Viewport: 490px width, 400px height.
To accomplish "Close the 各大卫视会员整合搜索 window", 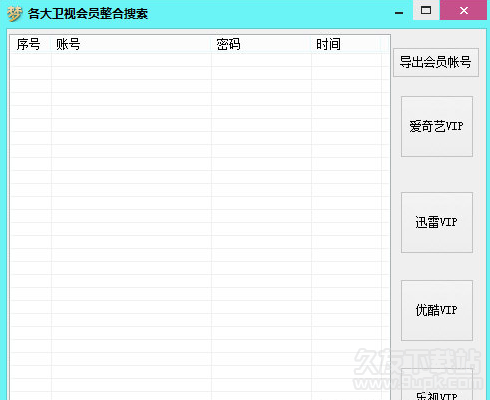I will [x=463, y=10].
